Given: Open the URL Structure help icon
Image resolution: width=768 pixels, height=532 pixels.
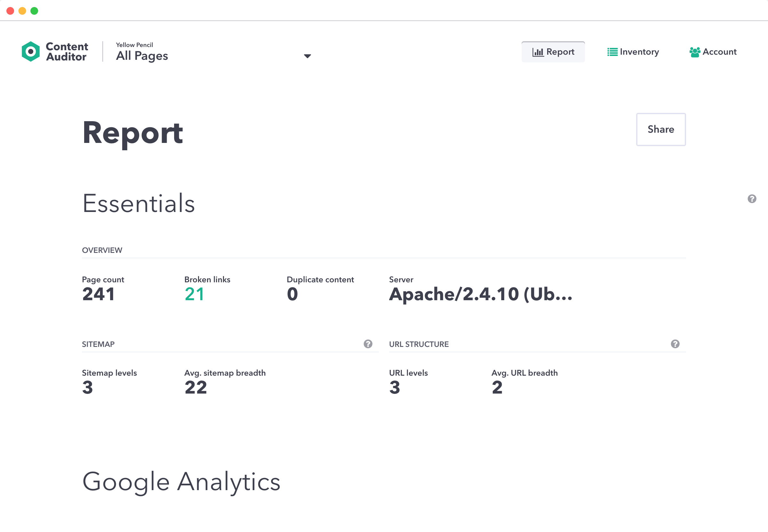Looking at the screenshot, I should point(675,344).
